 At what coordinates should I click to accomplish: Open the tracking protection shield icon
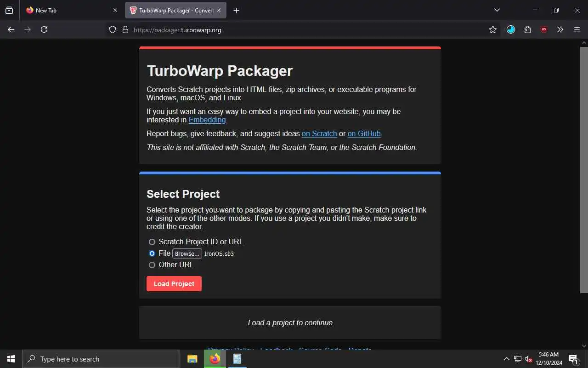(113, 29)
